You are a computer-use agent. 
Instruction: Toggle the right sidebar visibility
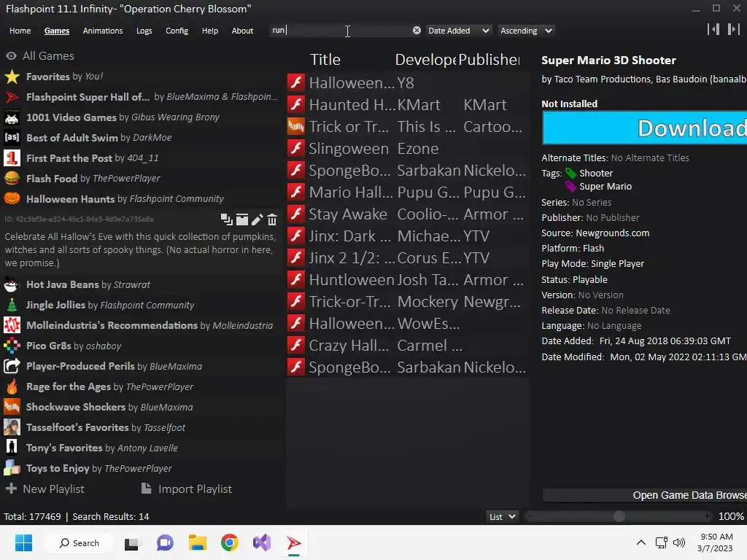click(734, 29)
